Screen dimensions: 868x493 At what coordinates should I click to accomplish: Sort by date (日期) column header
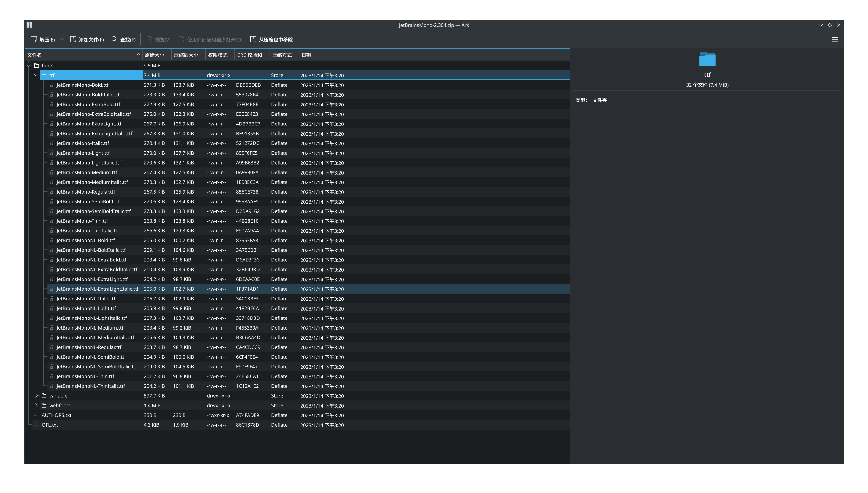point(434,55)
